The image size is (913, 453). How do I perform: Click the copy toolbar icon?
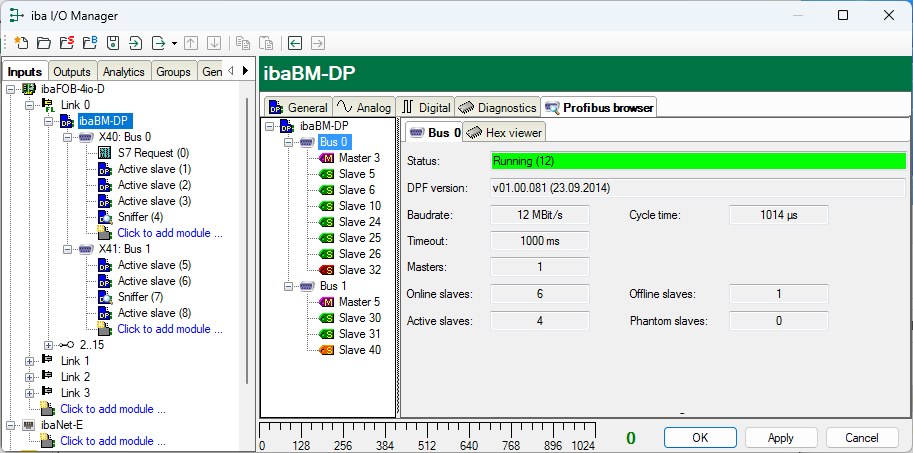pos(243,43)
